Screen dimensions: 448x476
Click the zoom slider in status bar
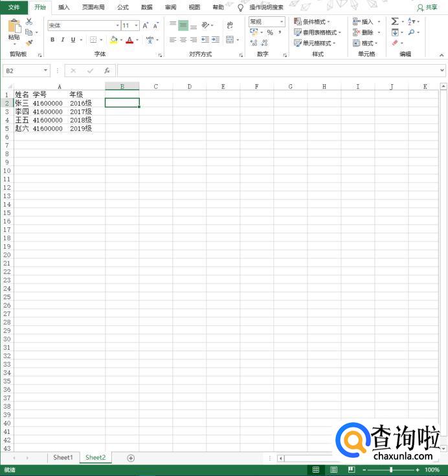[391, 470]
